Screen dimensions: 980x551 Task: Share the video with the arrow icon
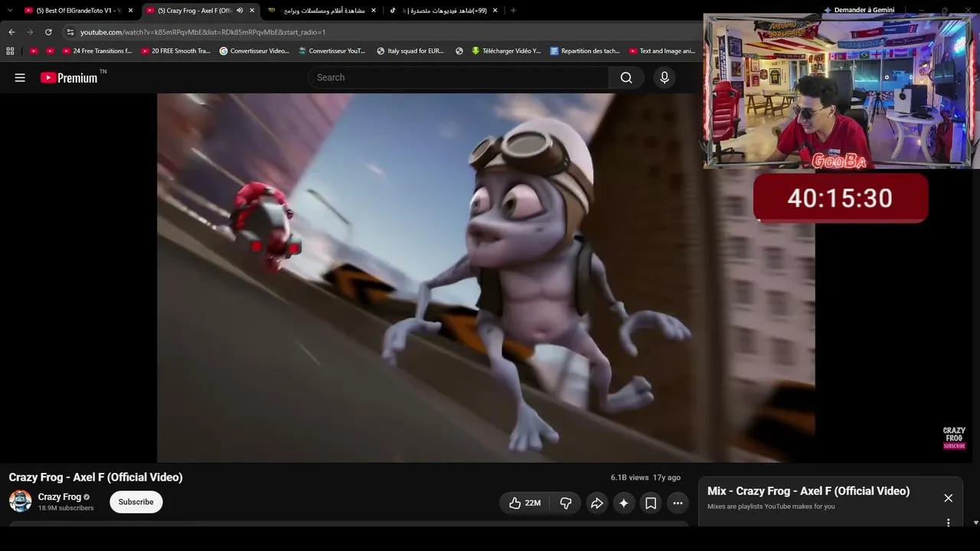(596, 503)
